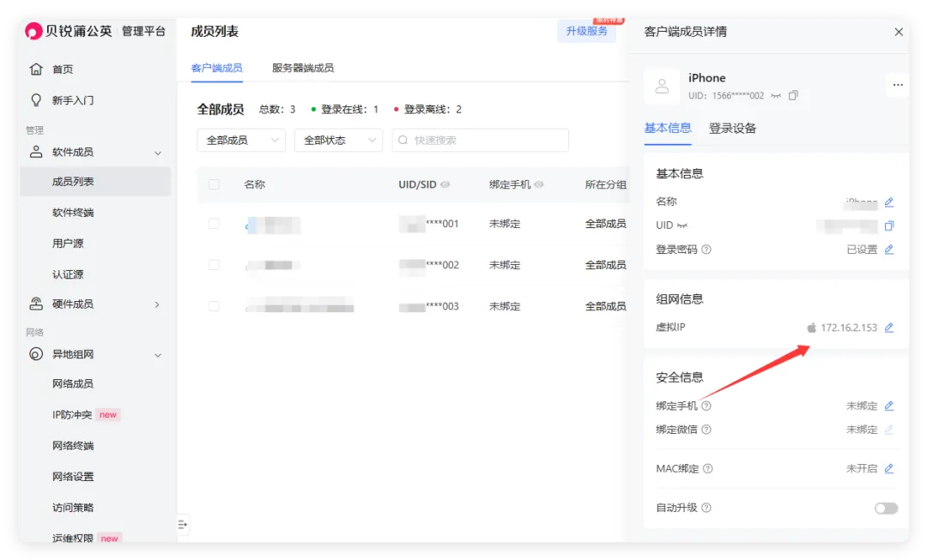Edit the 虚拟IP pencil icon
The image size is (927, 560).
pos(889,328)
